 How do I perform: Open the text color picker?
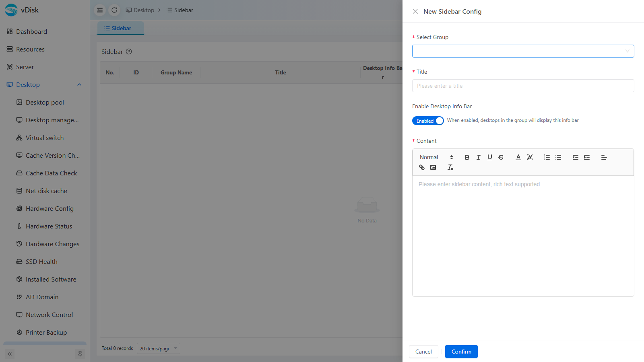(x=518, y=157)
